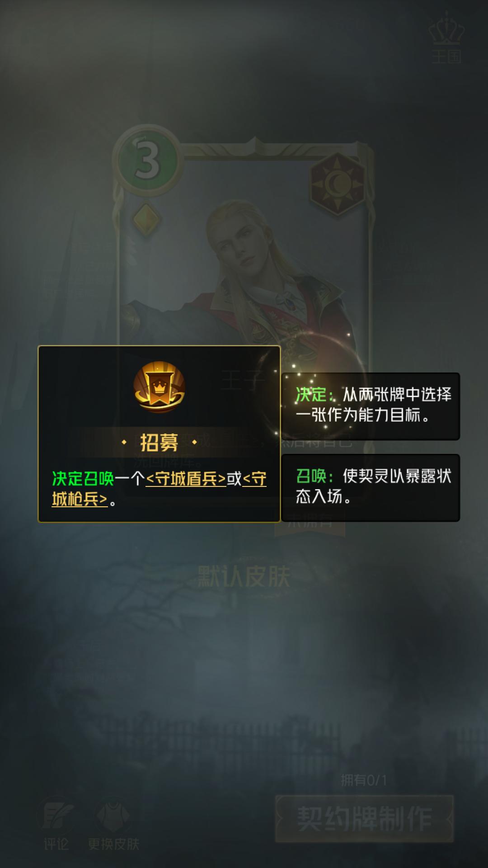Tap the 拥有0/1 ownership counter
The height and width of the screenshot is (868, 488).
coord(364,780)
